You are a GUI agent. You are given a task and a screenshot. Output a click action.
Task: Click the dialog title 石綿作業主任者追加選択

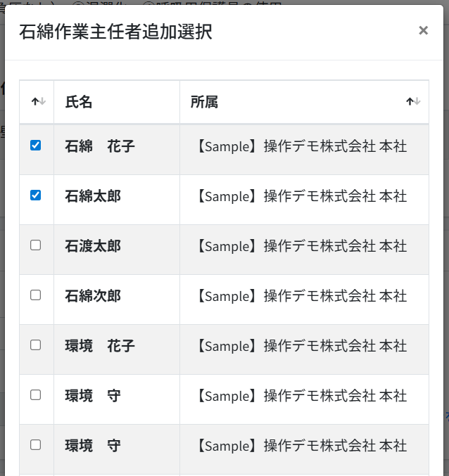[115, 32]
